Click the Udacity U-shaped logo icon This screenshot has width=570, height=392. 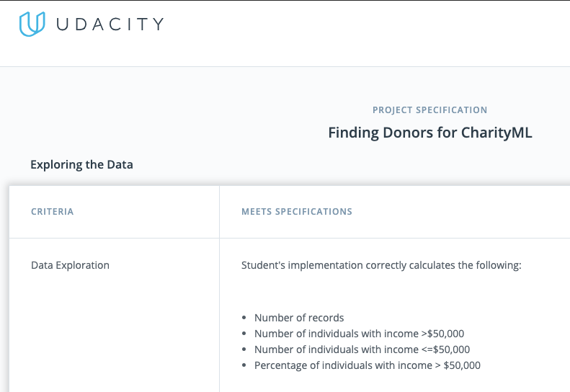[x=32, y=24]
